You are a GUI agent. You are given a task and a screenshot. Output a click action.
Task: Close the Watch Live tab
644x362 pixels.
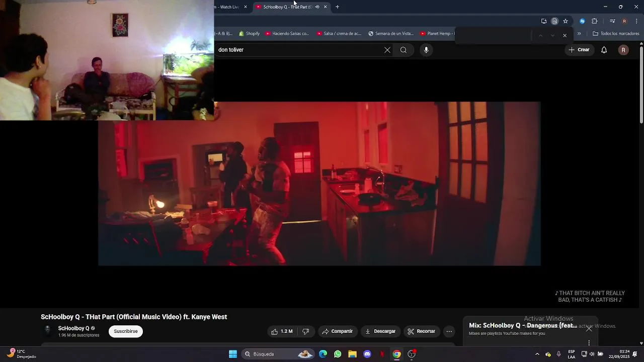pyautogui.click(x=246, y=7)
